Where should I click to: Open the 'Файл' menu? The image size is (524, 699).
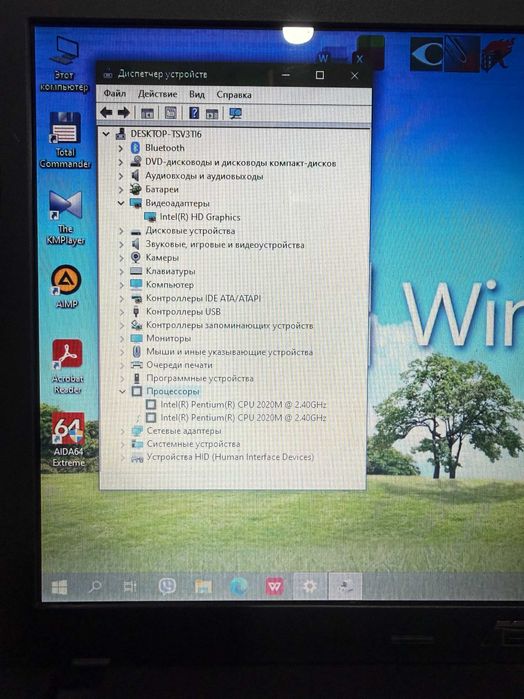[115, 94]
